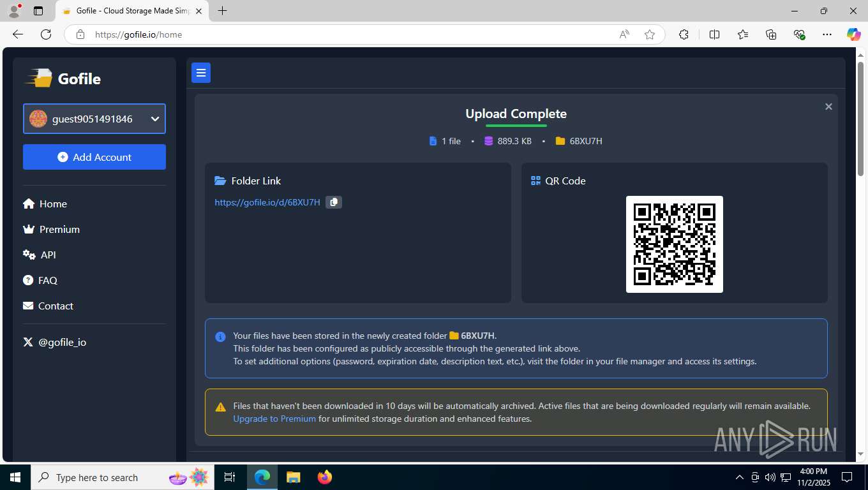Open Firefox from the taskbar
Screen dimensions: 868x490
click(x=325, y=477)
